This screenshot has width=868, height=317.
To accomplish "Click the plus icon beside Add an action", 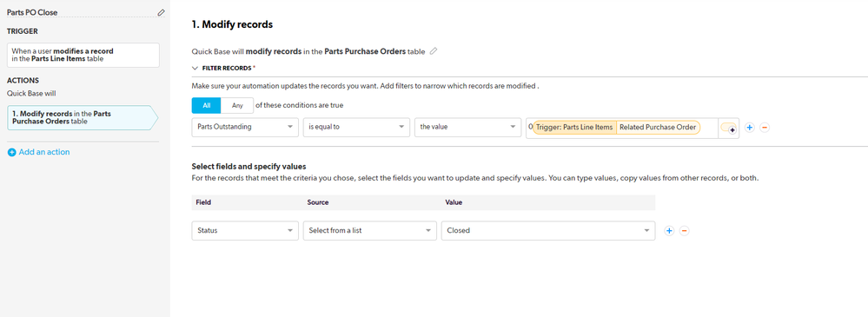I will point(11,152).
